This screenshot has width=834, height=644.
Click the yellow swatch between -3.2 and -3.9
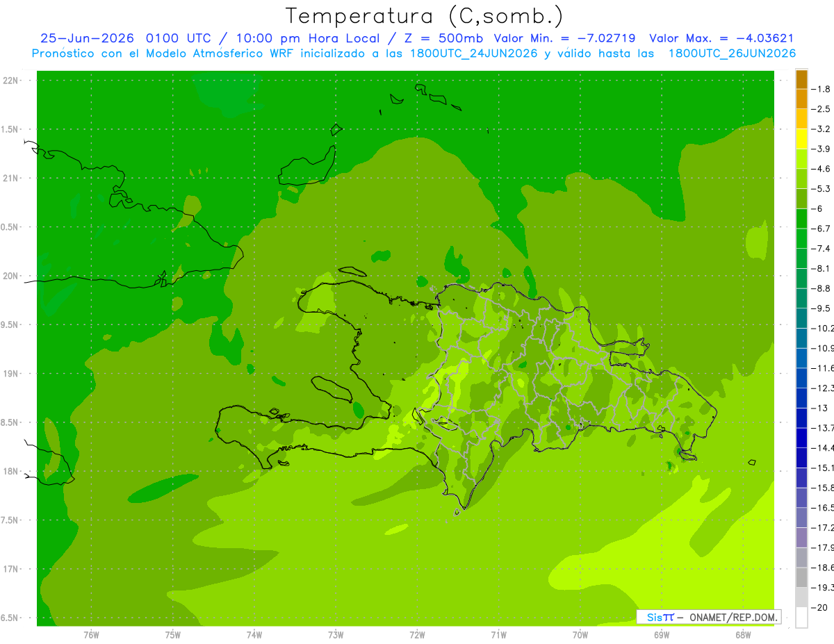(801, 139)
